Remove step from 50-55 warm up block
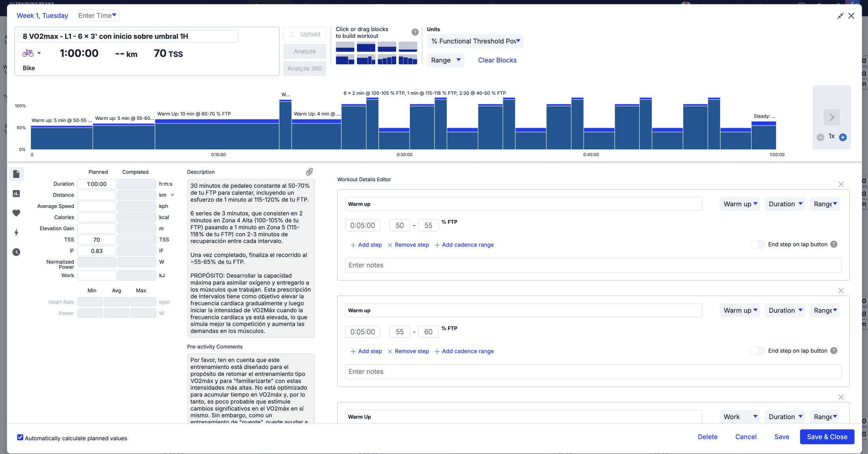The width and height of the screenshot is (868, 454). click(x=408, y=245)
